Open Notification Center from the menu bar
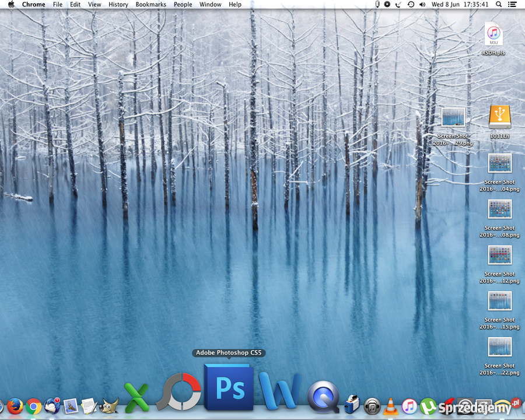The width and height of the screenshot is (525, 420). 512,5
